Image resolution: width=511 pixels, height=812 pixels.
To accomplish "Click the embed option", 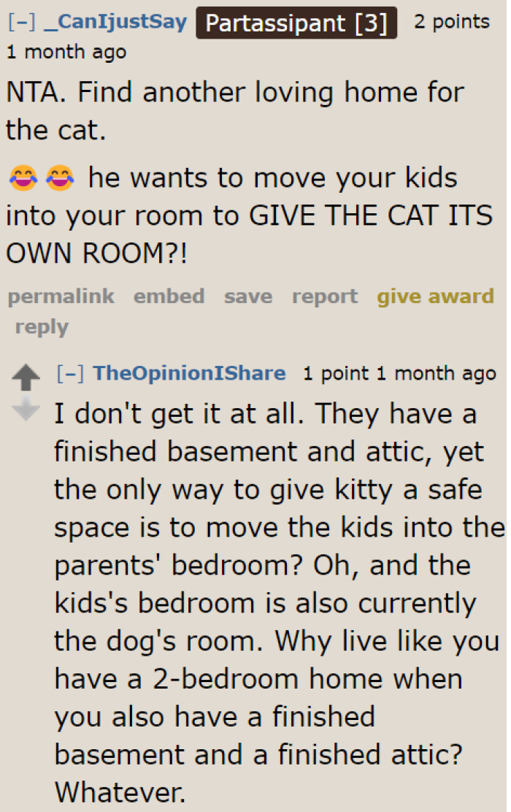I will 169,296.
